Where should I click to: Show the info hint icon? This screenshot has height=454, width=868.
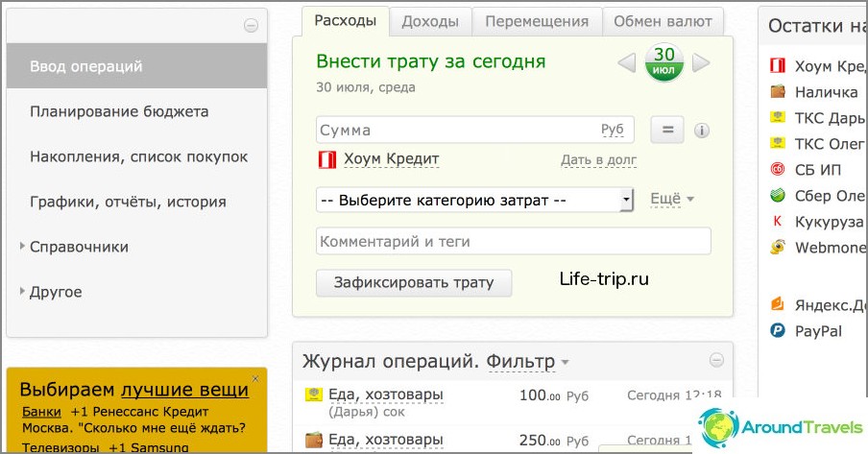point(701,131)
